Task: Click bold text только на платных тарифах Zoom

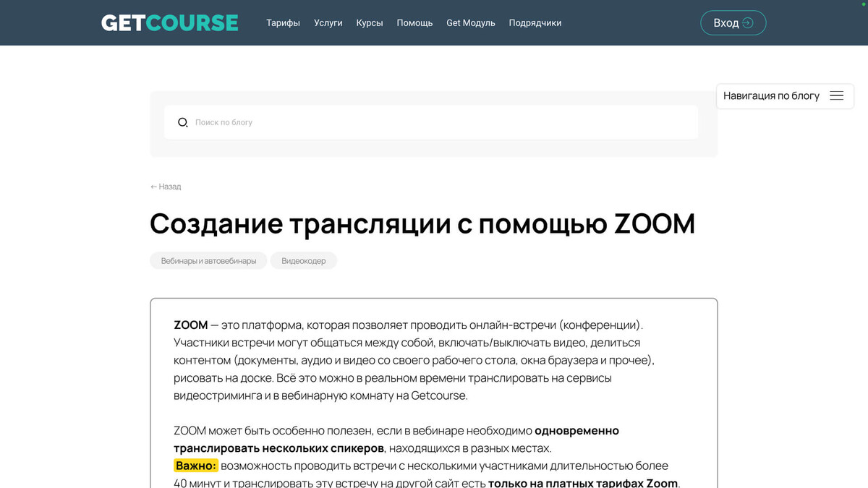Action: point(583,483)
